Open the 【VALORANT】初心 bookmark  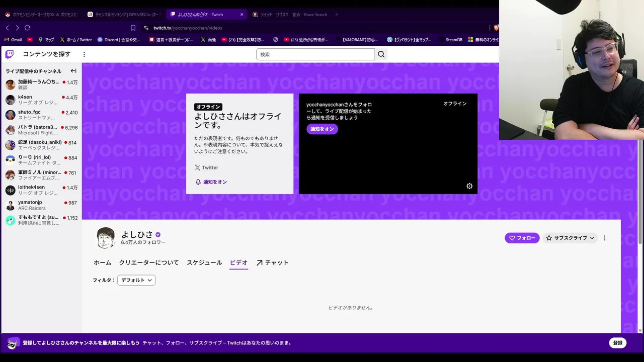358,40
